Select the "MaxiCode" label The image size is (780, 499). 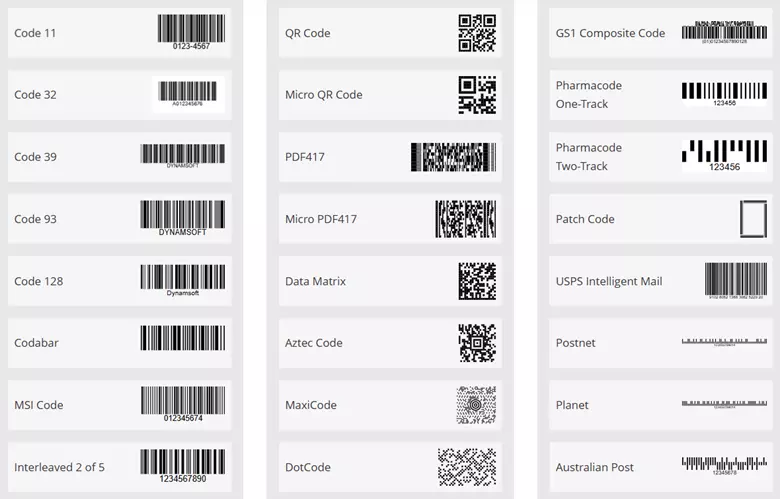click(x=311, y=405)
